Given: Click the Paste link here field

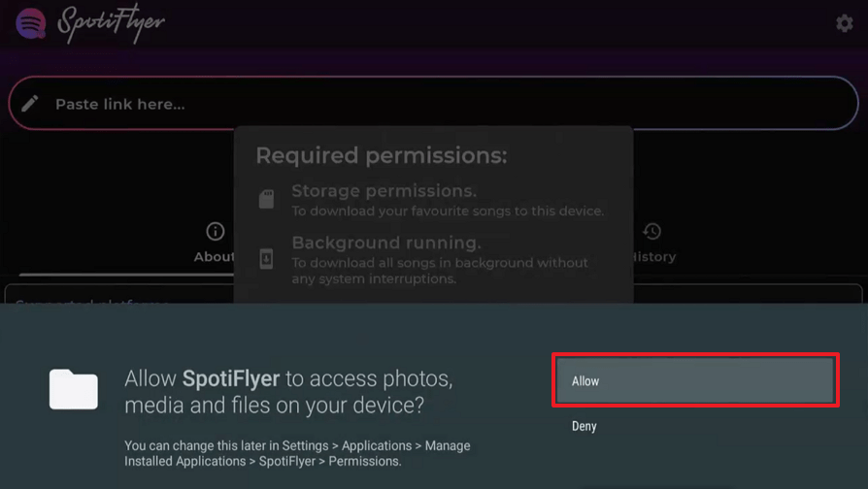Looking at the screenshot, I should [x=433, y=104].
